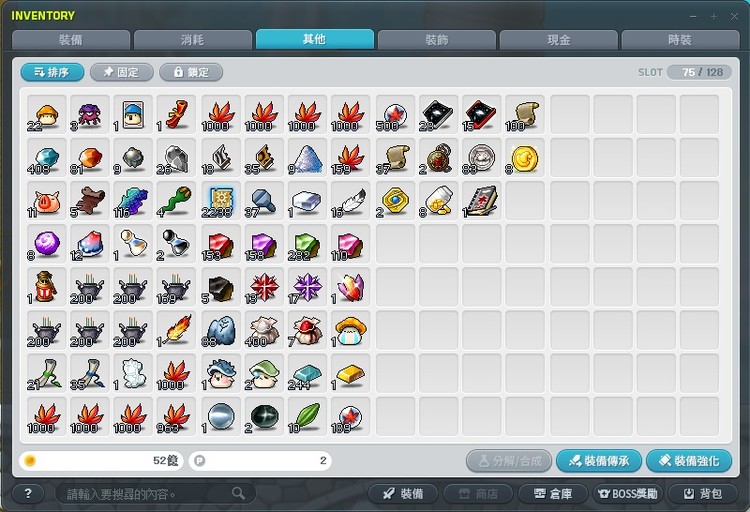This screenshot has width=750, height=512.
Task: Switch to the 裝飾 tab
Action: coord(437,40)
